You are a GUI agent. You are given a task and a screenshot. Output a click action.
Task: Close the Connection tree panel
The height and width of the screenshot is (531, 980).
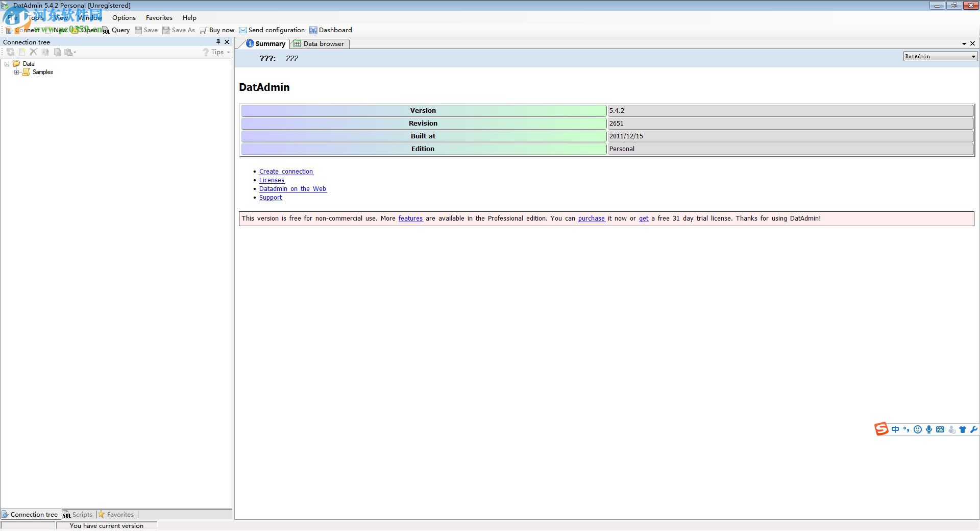pos(227,42)
